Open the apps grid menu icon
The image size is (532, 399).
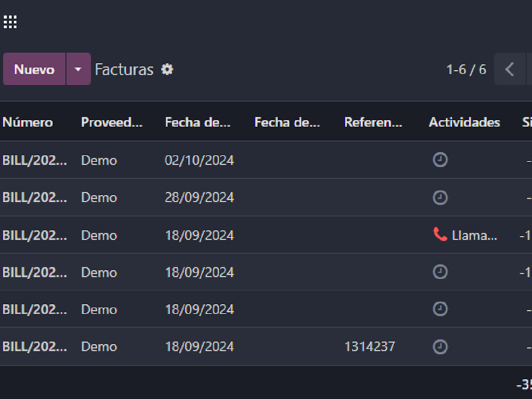click(x=10, y=22)
